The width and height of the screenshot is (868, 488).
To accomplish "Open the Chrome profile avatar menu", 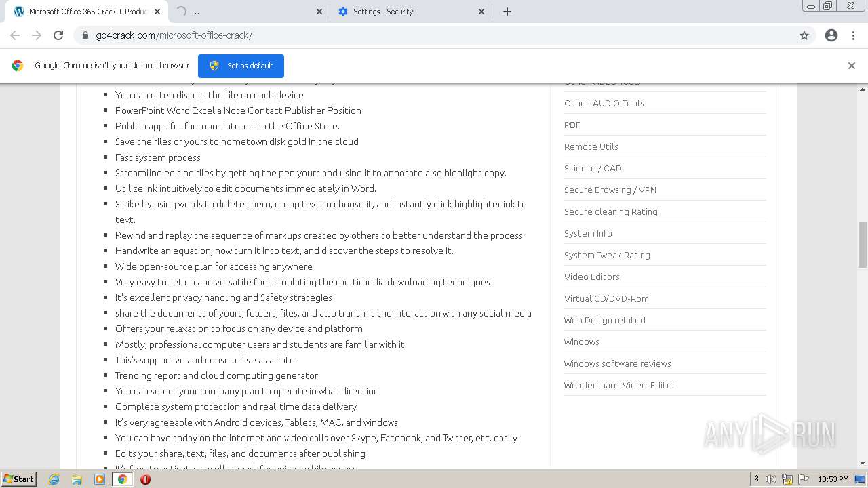I will coord(831,35).
